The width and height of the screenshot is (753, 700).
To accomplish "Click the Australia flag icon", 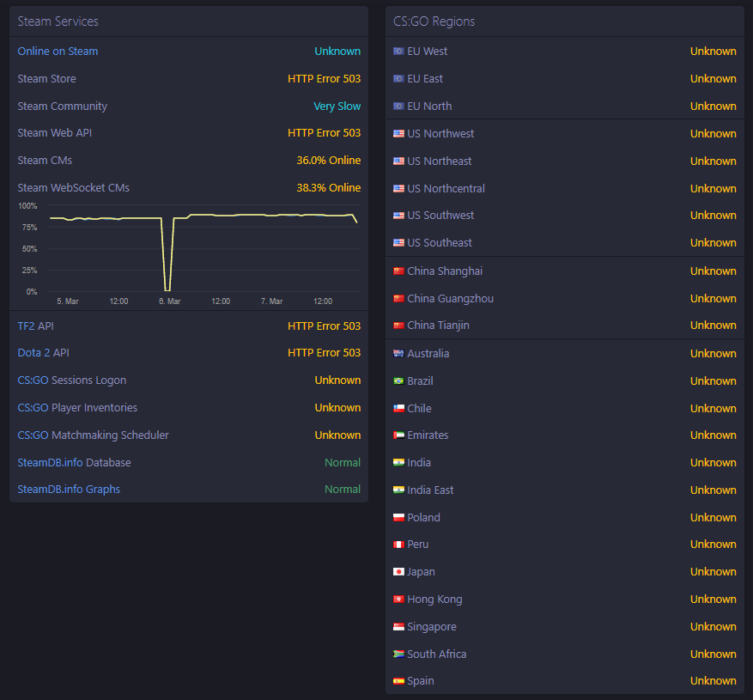I will coord(398,354).
